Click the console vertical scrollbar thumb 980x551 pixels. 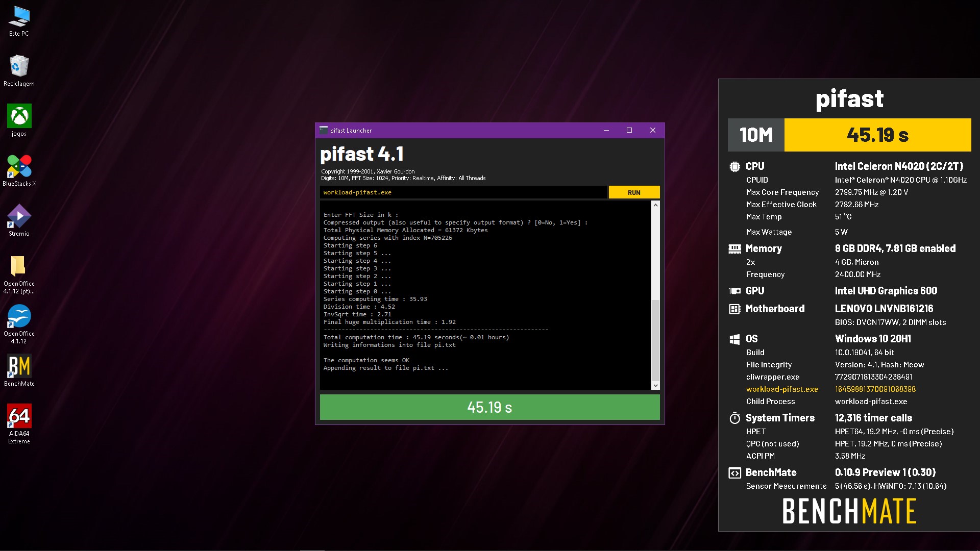coord(655,339)
